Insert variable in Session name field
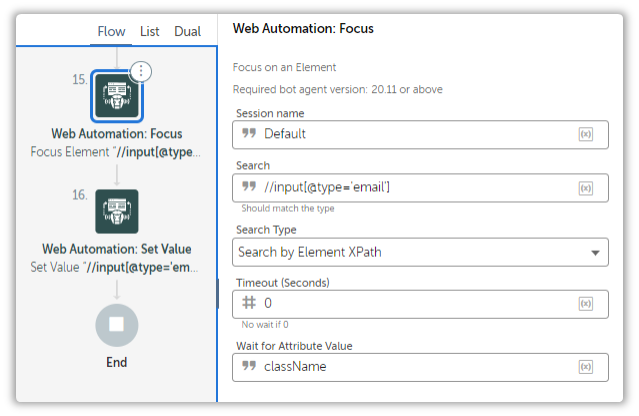 pos(586,134)
